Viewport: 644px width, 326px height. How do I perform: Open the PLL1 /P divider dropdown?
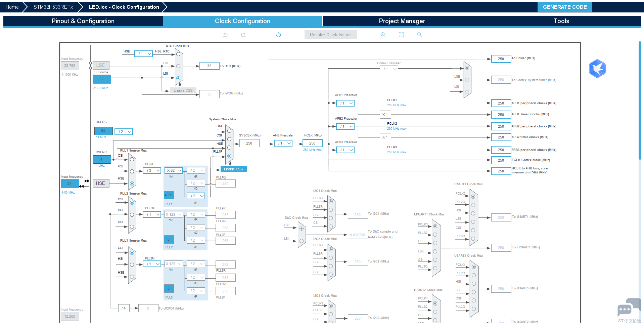tap(196, 196)
